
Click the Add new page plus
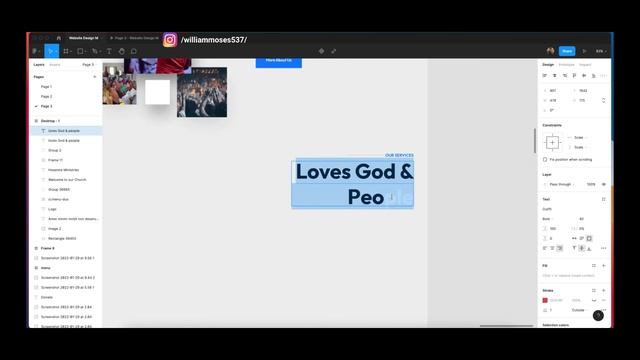(95, 77)
